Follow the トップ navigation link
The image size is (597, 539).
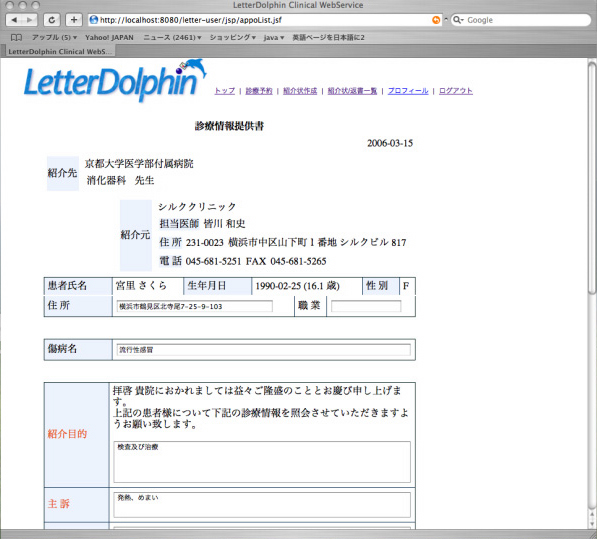[x=225, y=91]
